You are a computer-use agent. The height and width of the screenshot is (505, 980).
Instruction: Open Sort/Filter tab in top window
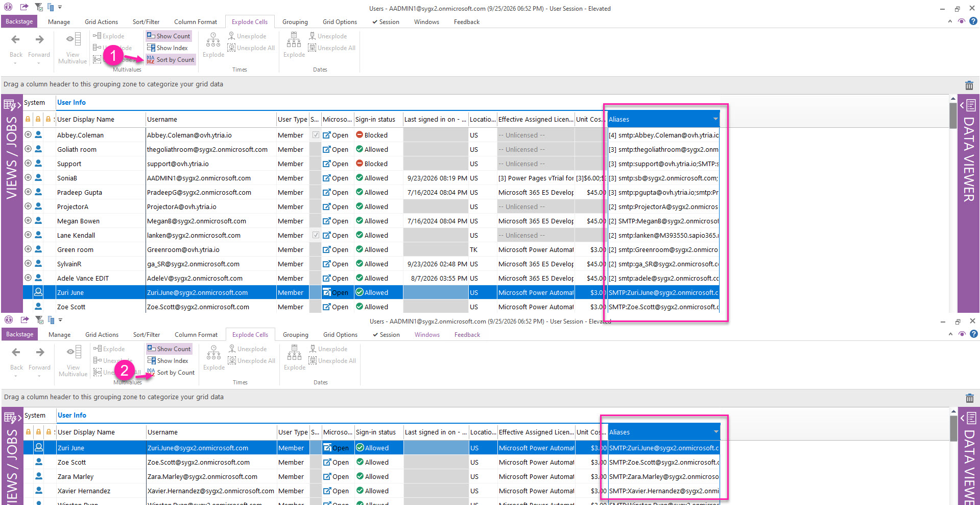tap(146, 22)
